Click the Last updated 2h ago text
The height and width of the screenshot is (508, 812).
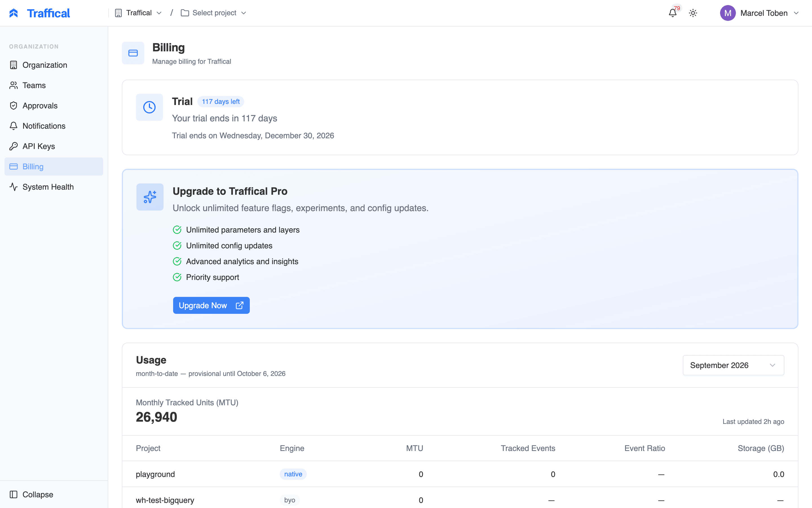pos(753,422)
